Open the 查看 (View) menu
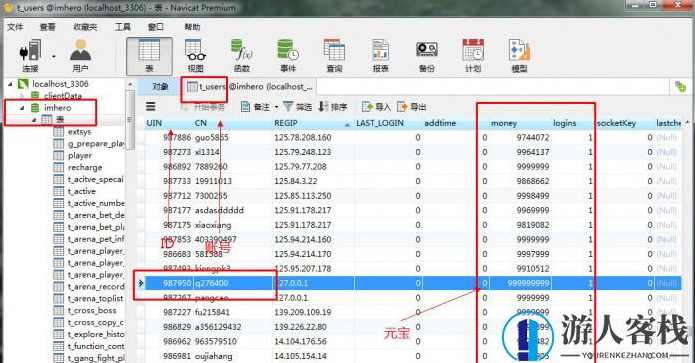This screenshot has height=363, width=695. click(x=47, y=27)
